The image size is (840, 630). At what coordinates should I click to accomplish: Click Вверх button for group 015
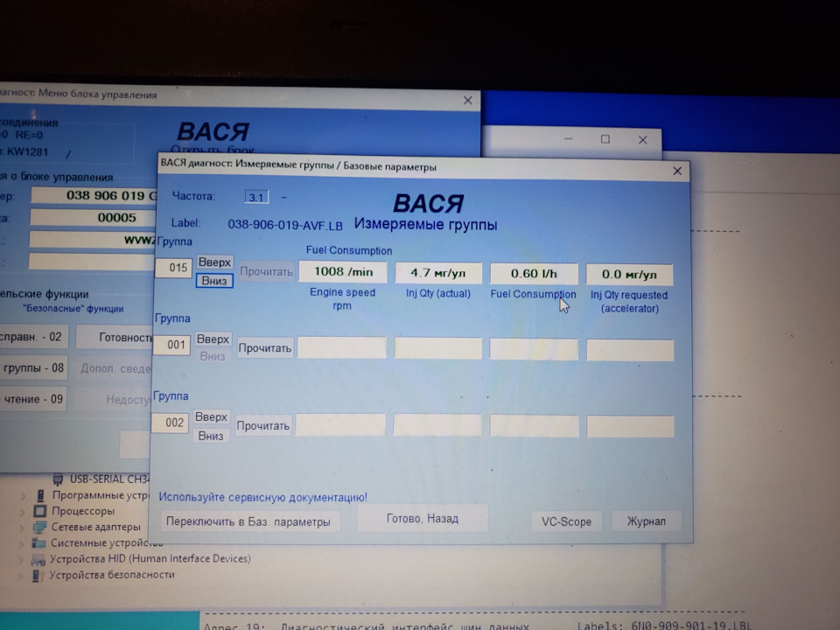coord(214,262)
